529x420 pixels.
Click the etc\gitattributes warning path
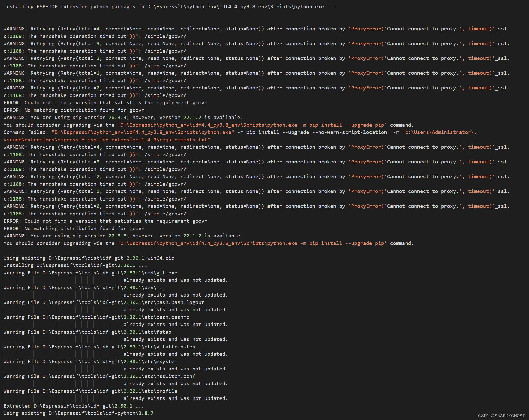point(99,347)
